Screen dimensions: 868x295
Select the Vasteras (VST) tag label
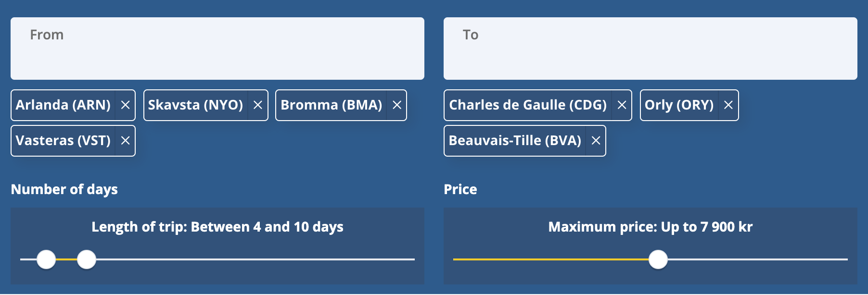(x=63, y=141)
